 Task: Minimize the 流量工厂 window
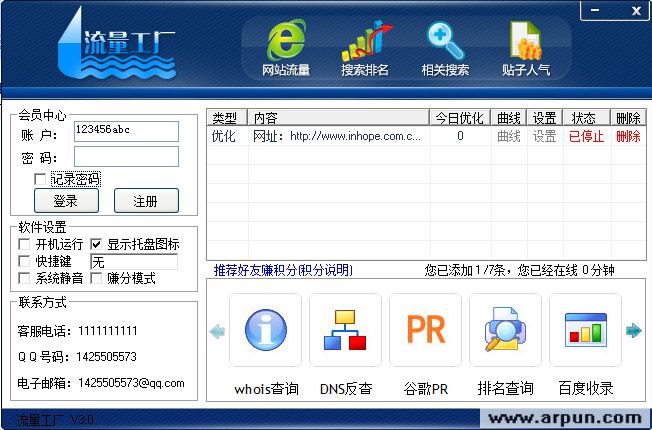[x=595, y=10]
